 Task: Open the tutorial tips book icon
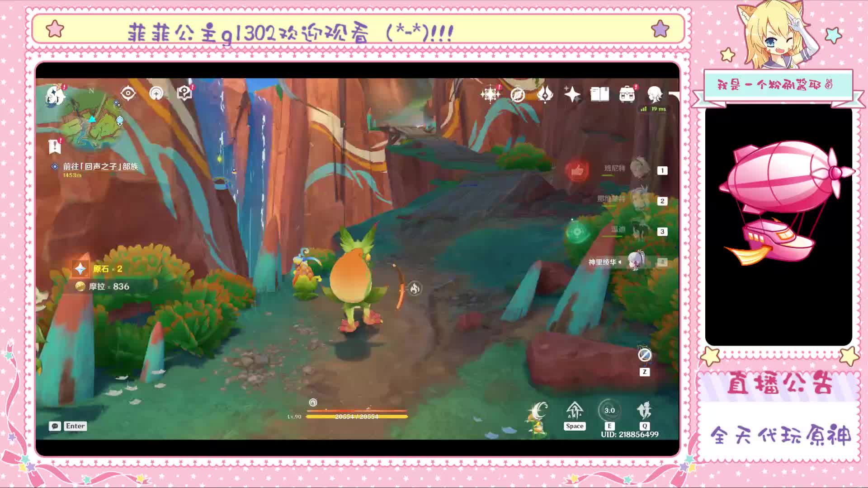pos(184,93)
